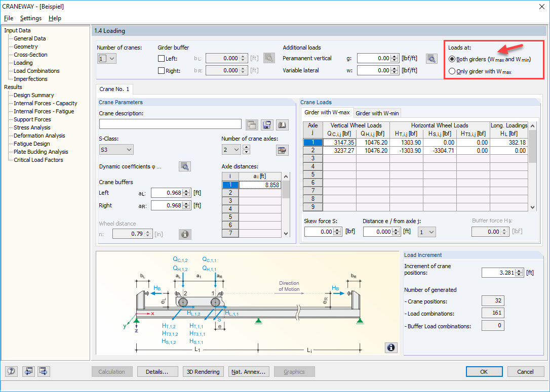The image size is (550, 392).
Task: Save the crane description to library
Action: [x=266, y=124]
